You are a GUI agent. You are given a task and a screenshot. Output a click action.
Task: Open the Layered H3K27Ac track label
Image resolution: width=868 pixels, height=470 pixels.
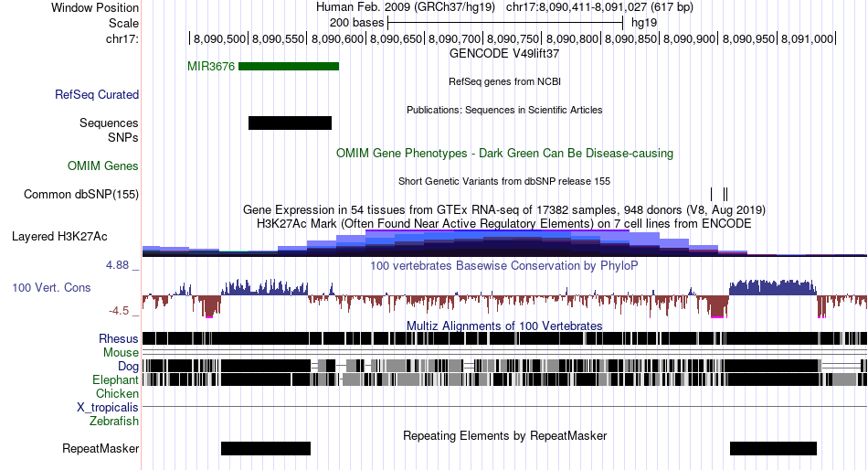coord(59,237)
